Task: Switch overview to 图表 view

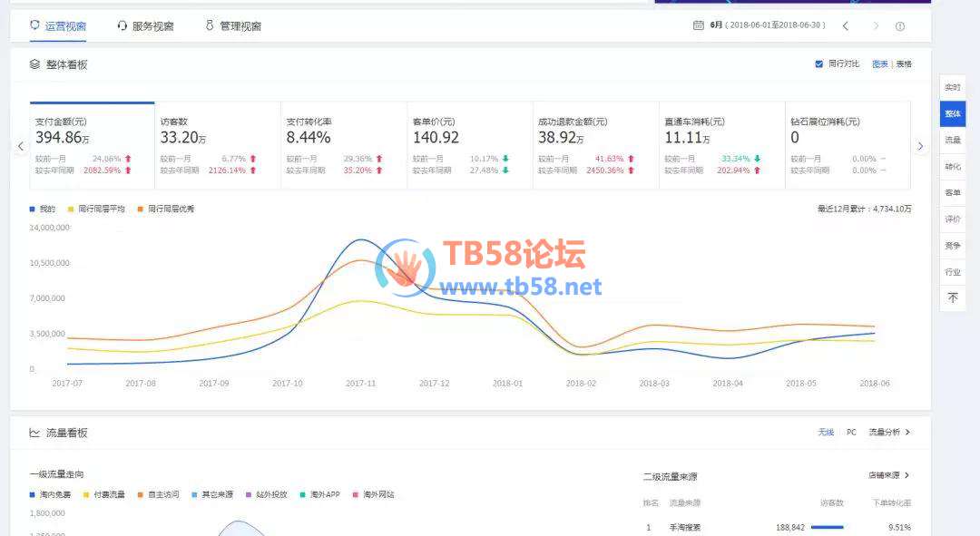Action: [x=880, y=63]
